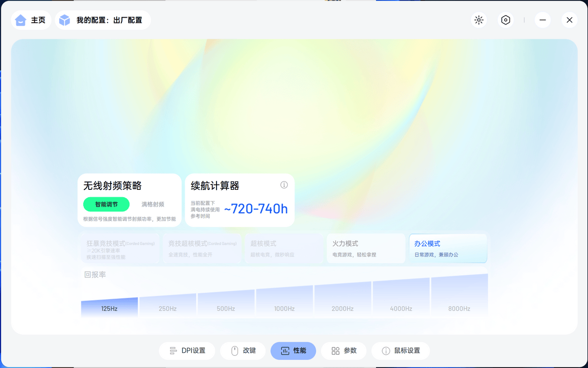Select 办公模式 performance mode
Viewport: 588px width, 368px height.
tap(448, 249)
